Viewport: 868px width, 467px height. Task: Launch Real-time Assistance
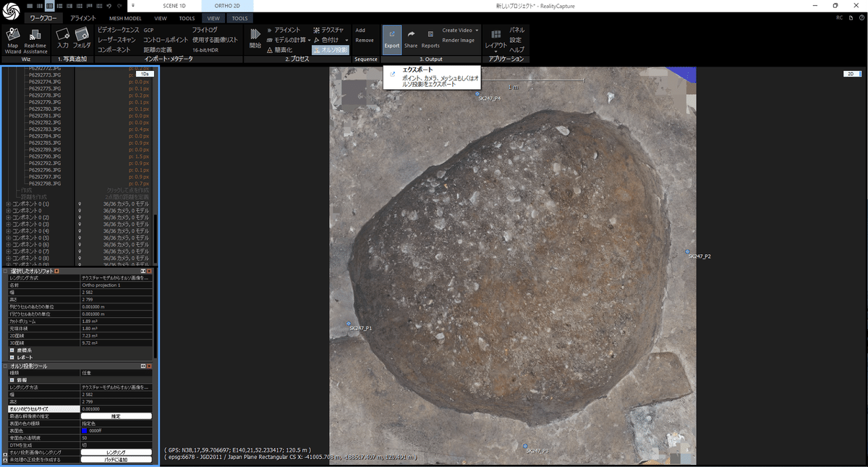click(35, 41)
